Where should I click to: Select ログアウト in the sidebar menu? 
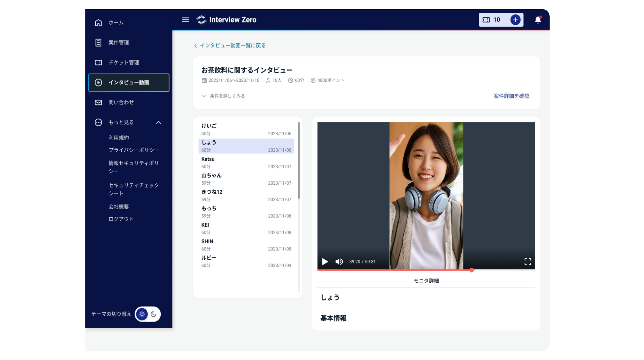coord(121,219)
